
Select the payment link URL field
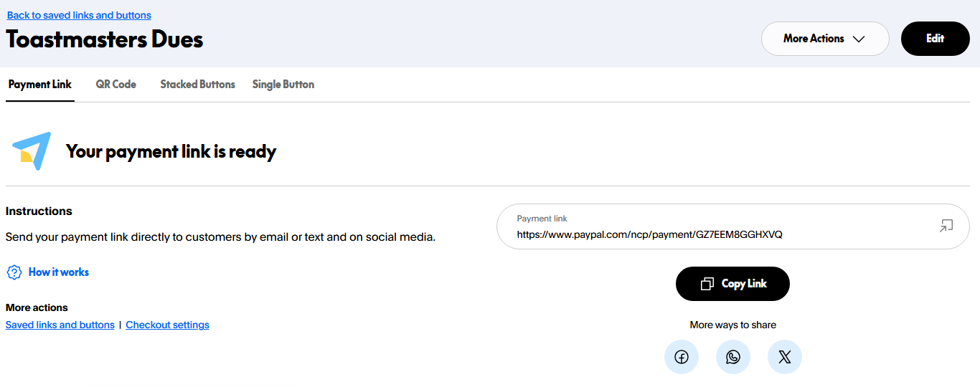click(733, 226)
